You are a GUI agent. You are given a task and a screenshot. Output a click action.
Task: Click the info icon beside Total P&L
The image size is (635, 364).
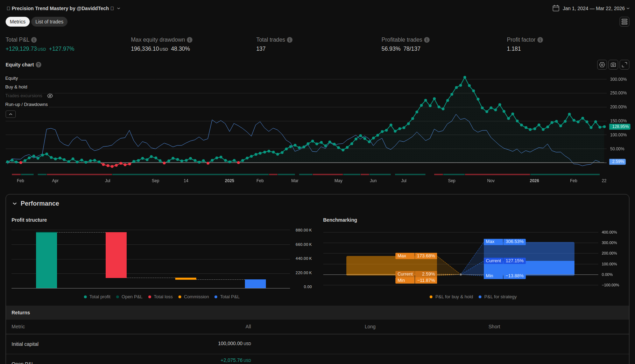(34, 40)
